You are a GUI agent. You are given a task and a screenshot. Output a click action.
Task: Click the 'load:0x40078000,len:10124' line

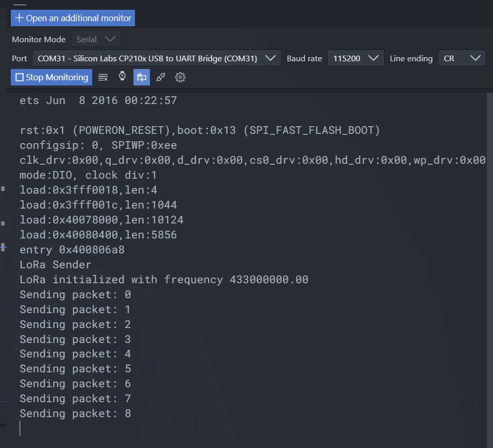[101, 220]
